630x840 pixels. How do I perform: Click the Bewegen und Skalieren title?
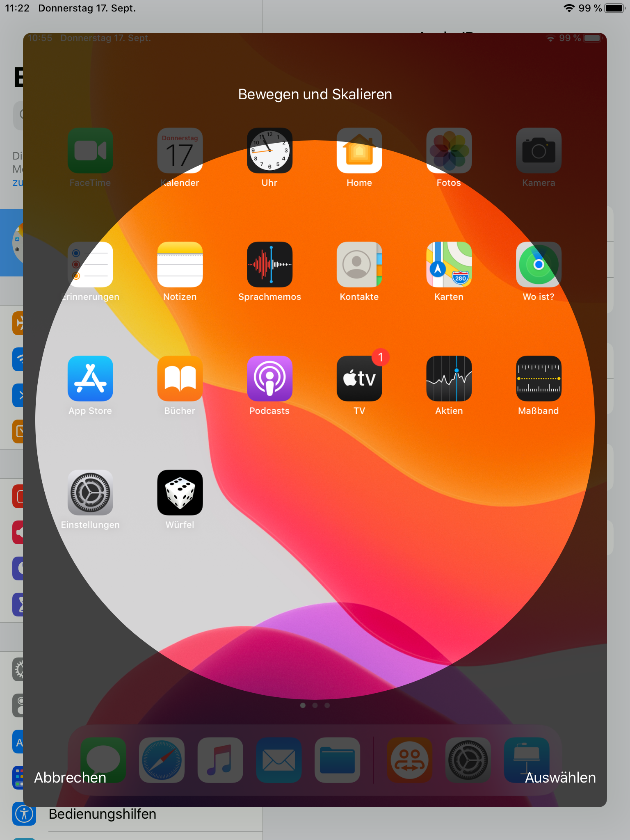coord(315,94)
